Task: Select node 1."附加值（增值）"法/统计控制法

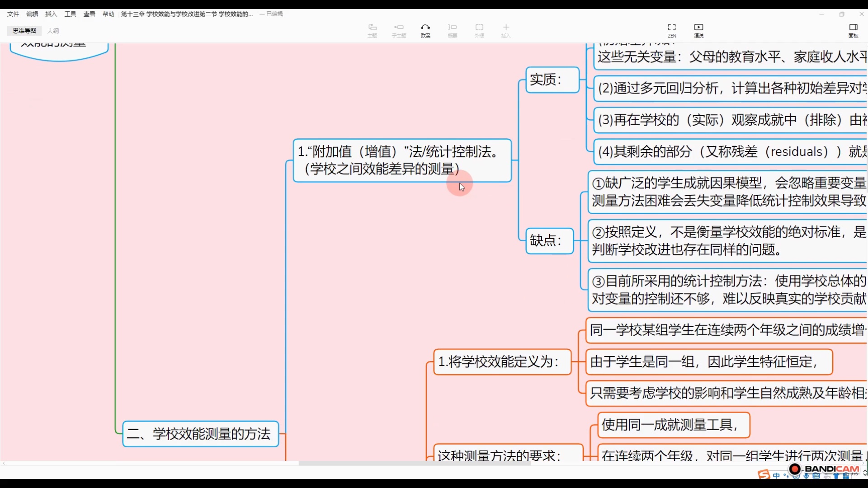Action: pos(402,160)
